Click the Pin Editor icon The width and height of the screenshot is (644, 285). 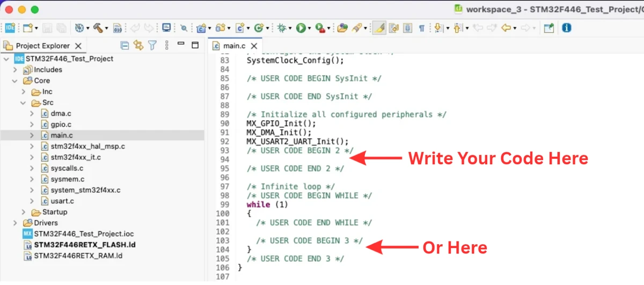point(548,28)
